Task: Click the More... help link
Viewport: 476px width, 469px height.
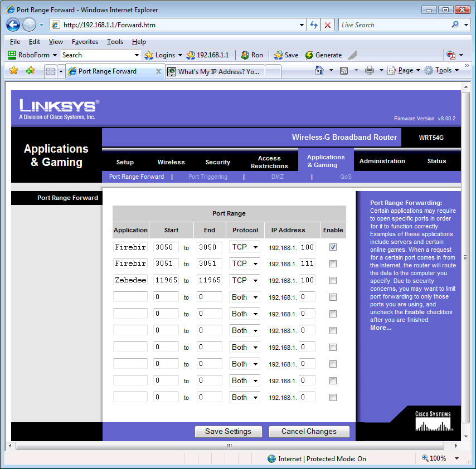Action: pyautogui.click(x=381, y=328)
